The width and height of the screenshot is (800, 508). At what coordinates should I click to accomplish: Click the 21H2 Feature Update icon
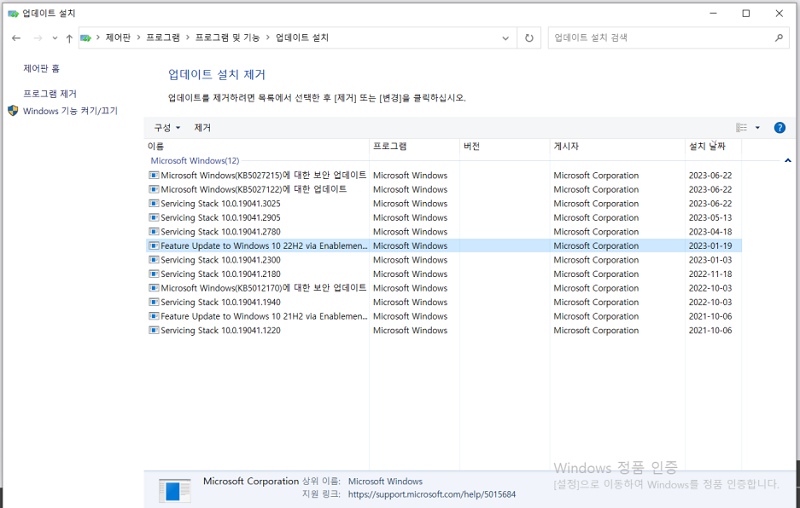(154, 316)
